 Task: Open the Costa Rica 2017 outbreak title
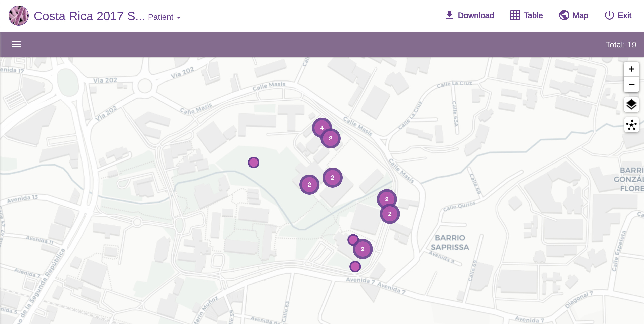[89, 16]
